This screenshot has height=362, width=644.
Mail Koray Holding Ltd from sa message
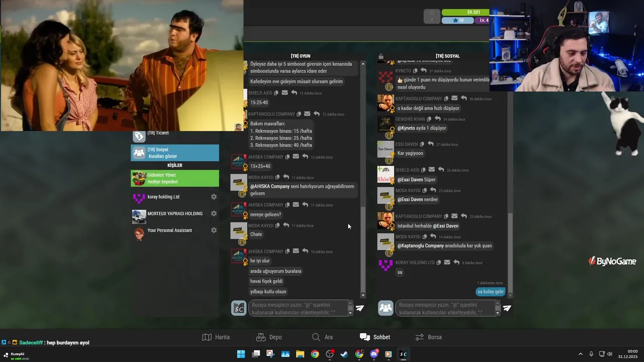pos(447,262)
